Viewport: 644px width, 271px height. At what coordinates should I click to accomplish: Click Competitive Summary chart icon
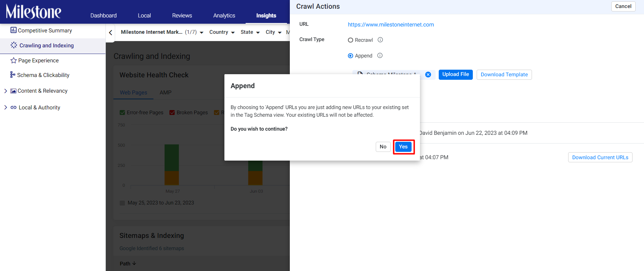coord(14,30)
